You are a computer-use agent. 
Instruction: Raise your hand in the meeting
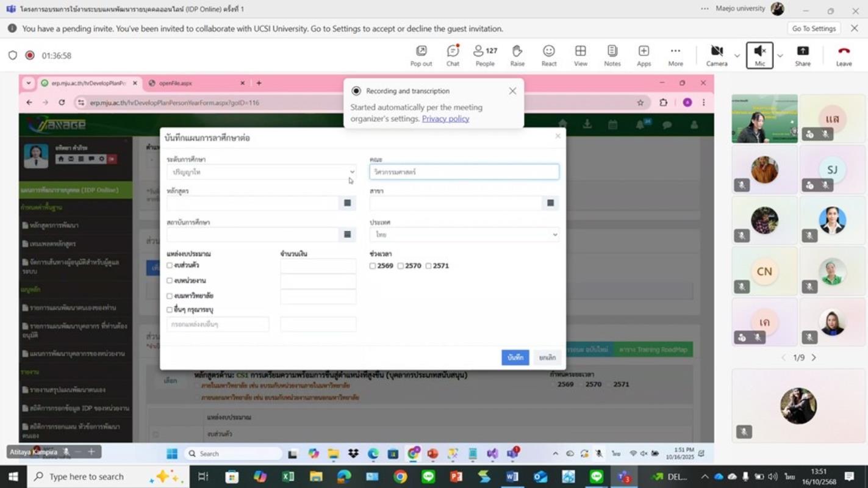(x=517, y=56)
